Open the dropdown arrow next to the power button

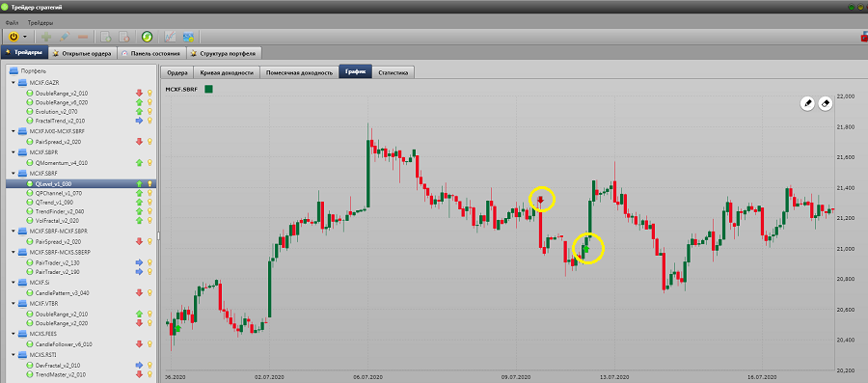(25, 38)
